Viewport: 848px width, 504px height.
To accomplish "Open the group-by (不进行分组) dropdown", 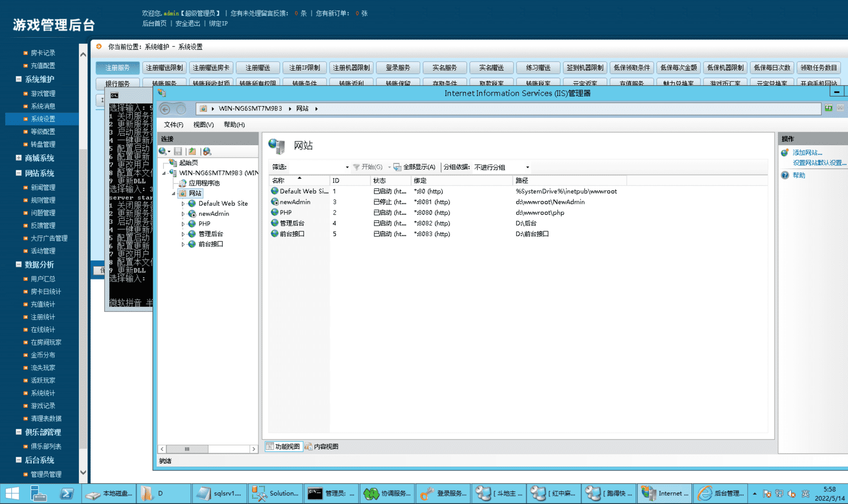I will pyautogui.click(x=527, y=167).
